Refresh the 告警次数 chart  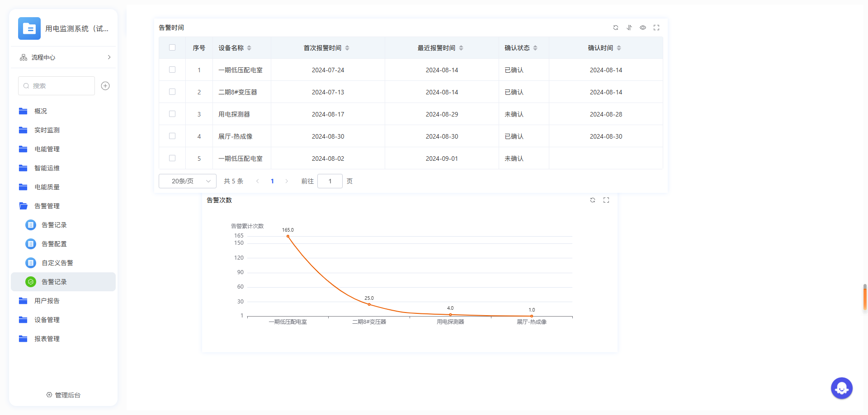coord(592,200)
